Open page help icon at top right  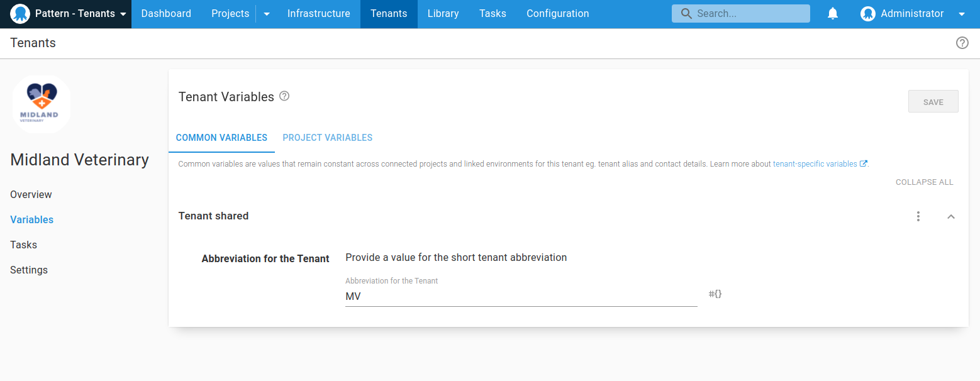pos(962,43)
